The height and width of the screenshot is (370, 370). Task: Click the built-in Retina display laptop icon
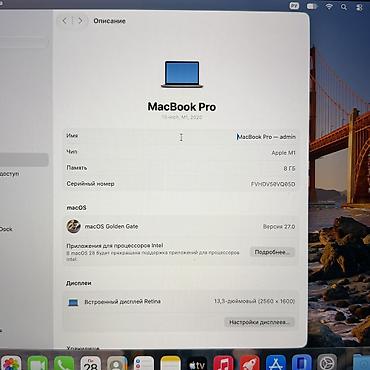tap(73, 302)
